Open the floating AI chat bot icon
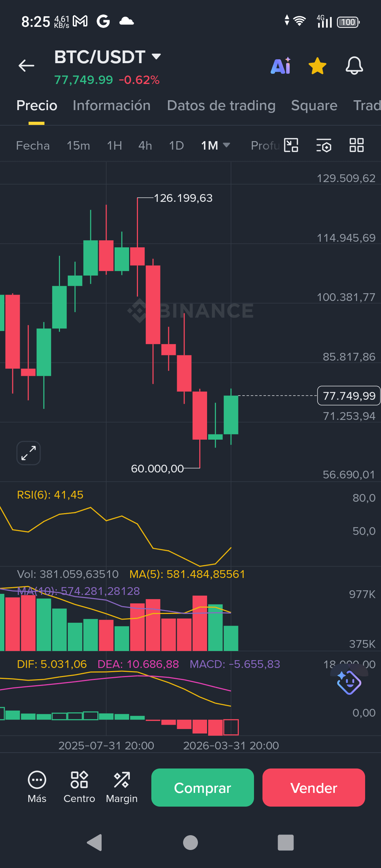381x868 pixels. [349, 682]
